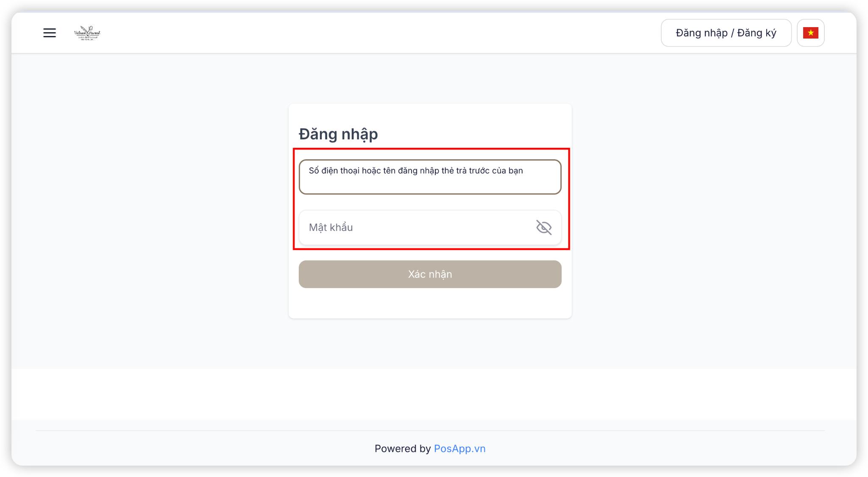Switch site language via flag button
Image resolution: width=868 pixels, height=477 pixels.
[x=810, y=33]
